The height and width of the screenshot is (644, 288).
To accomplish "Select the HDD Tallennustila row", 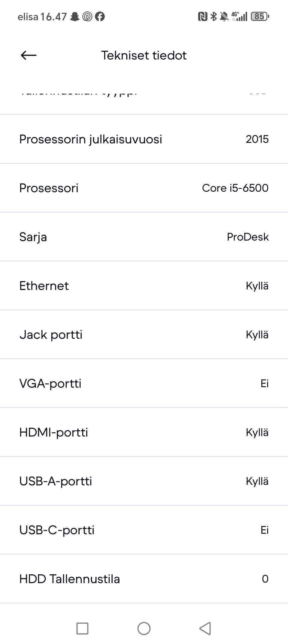I will (144, 579).
